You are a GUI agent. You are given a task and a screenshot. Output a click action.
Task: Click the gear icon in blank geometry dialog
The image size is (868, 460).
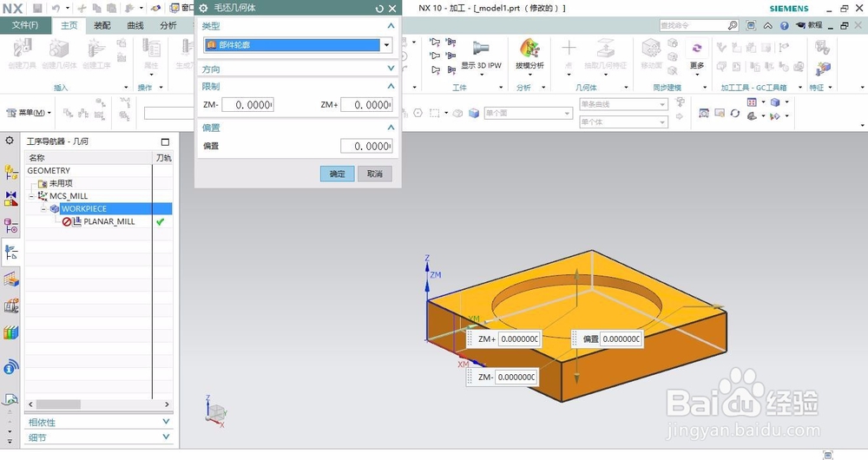pos(203,9)
